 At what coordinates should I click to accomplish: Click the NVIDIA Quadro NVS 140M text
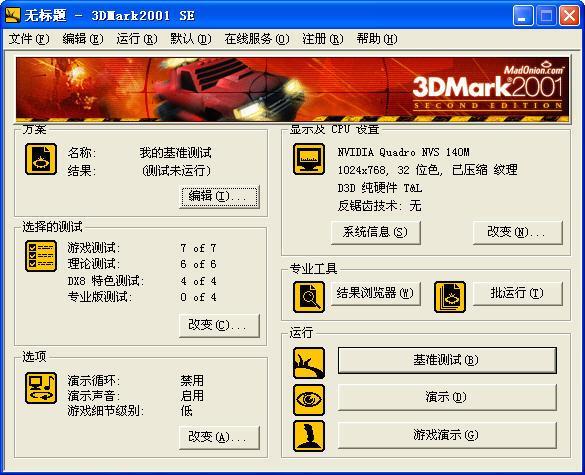tap(403, 152)
